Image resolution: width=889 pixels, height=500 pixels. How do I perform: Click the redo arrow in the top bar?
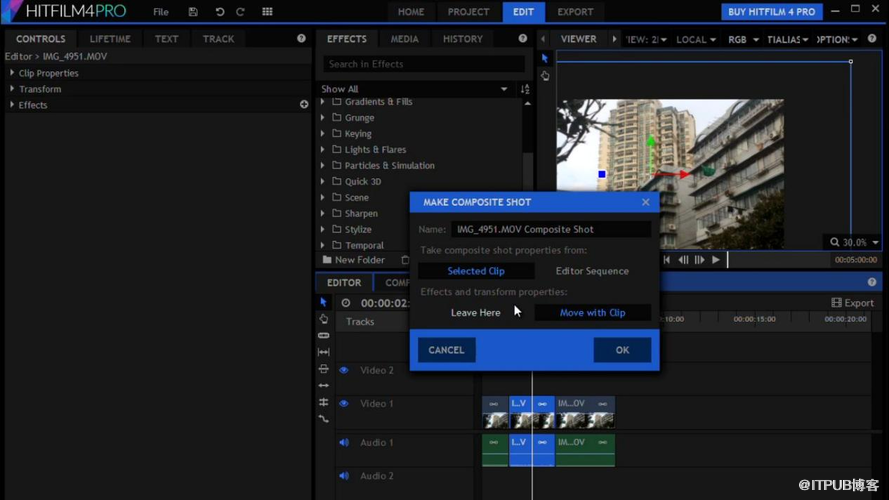[240, 12]
